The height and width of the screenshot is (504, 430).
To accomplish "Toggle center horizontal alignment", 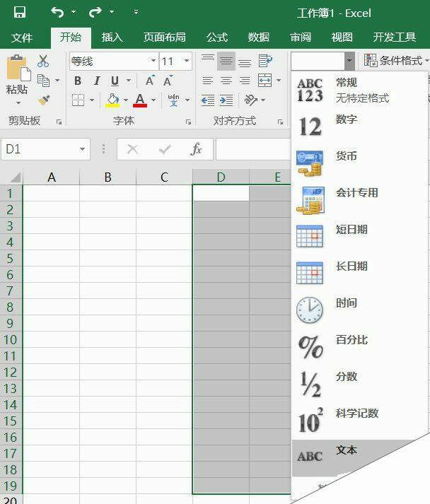I will click(226, 81).
